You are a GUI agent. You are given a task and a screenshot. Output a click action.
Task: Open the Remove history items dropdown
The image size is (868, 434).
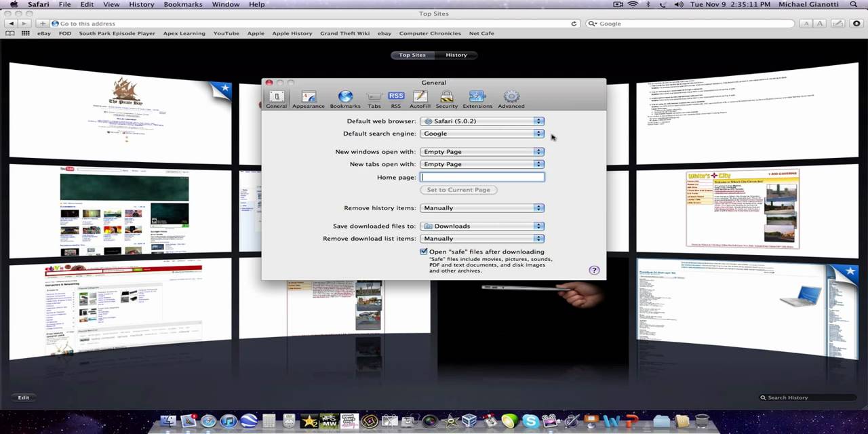[x=482, y=208]
